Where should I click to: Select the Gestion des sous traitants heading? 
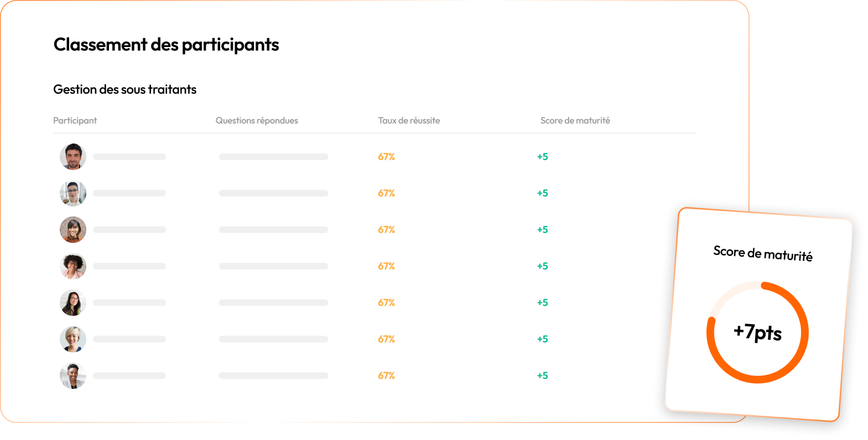pyautogui.click(x=125, y=90)
